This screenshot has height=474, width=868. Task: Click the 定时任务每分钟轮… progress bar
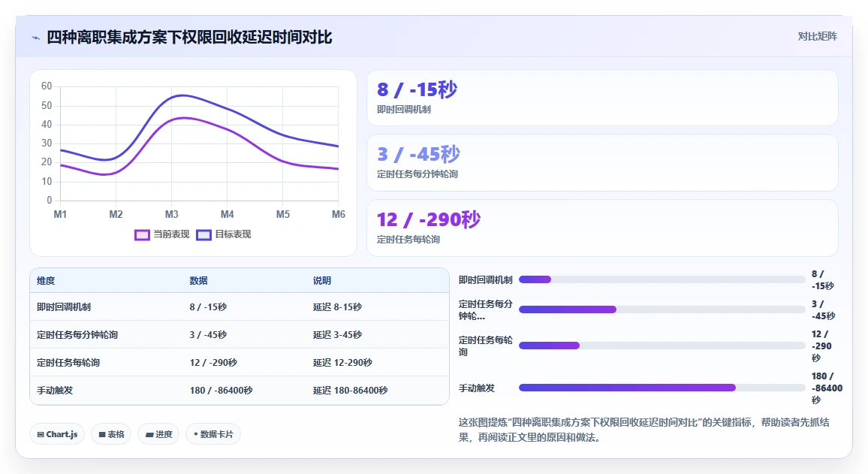tap(662, 309)
